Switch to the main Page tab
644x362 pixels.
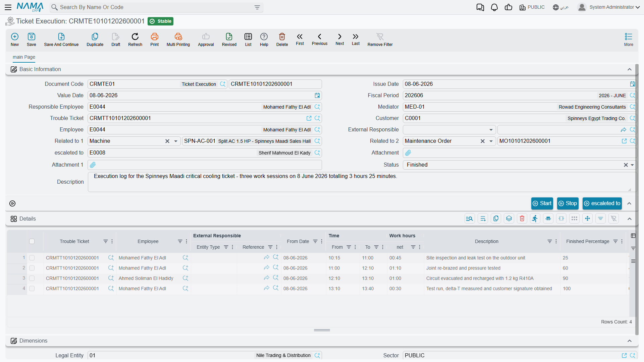click(24, 57)
